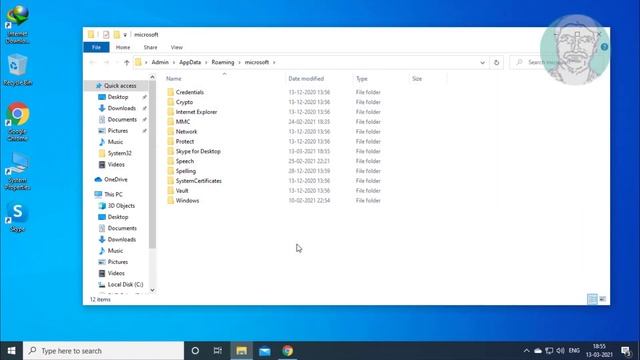Switch to Details view icon
This screenshot has width=640, height=360.
(x=592, y=299)
